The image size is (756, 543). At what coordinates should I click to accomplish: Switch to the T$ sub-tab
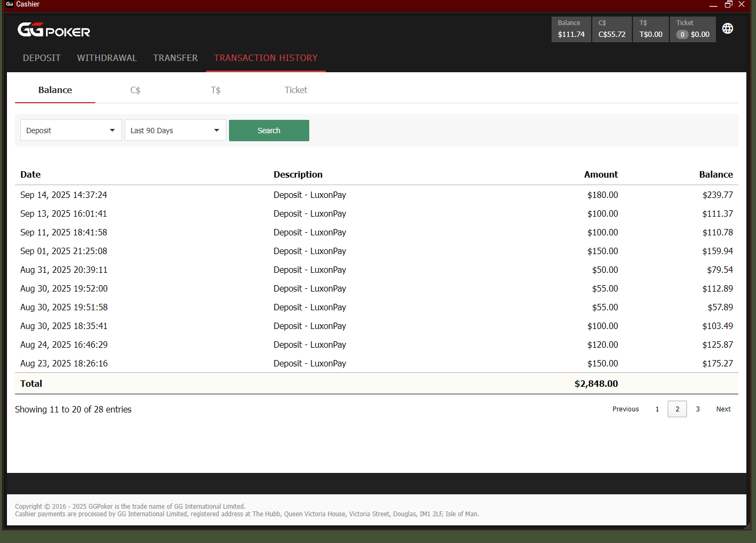tap(216, 90)
